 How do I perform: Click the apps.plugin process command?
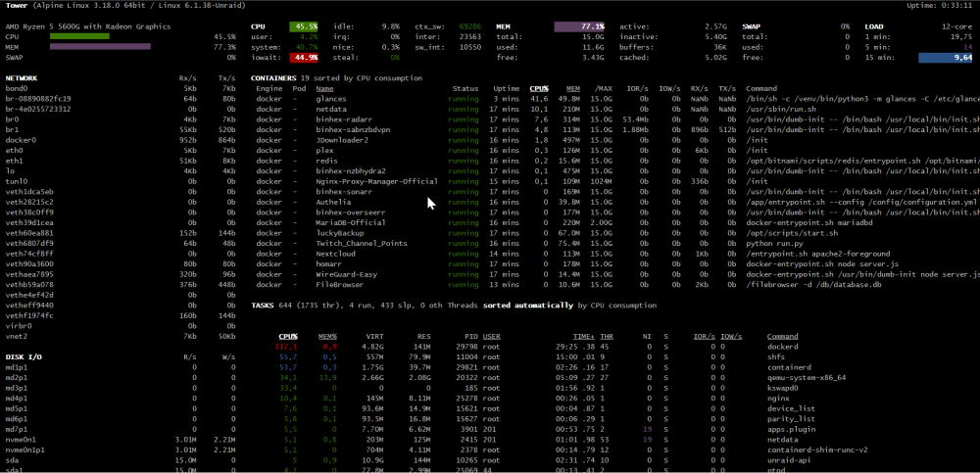[x=791, y=429]
